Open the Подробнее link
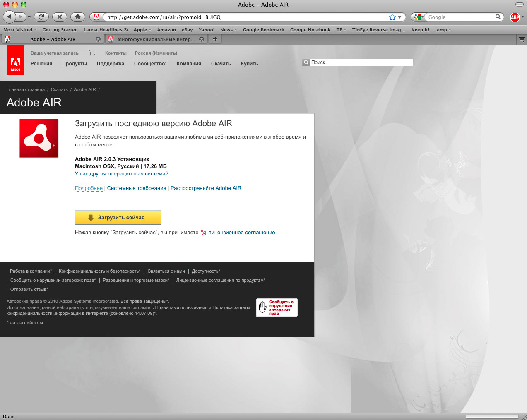Image resolution: width=527 pixels, height=420 pixels. click(89, 188)
